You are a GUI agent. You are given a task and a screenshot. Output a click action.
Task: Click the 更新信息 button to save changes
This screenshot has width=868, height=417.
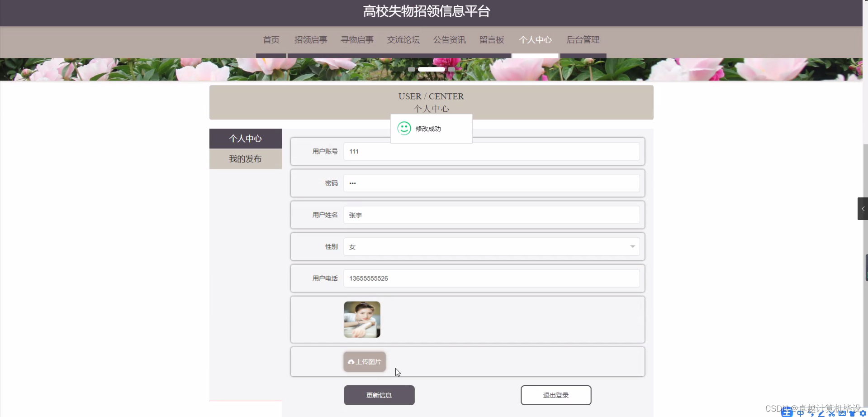click(x=379, y=395)
